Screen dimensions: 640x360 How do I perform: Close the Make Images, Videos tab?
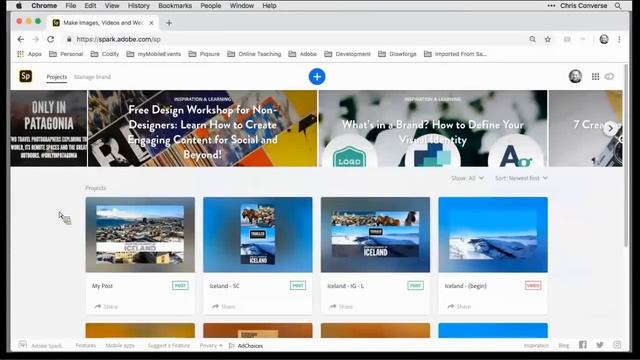point(151,23)
